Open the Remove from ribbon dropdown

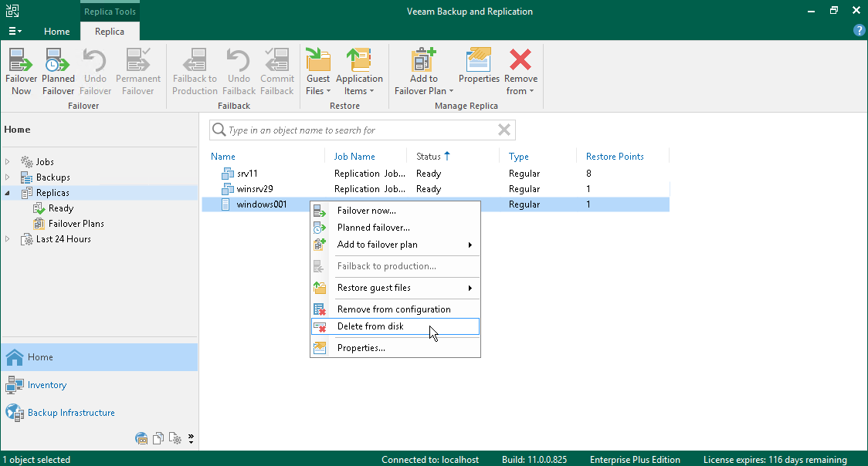(520, 71)
